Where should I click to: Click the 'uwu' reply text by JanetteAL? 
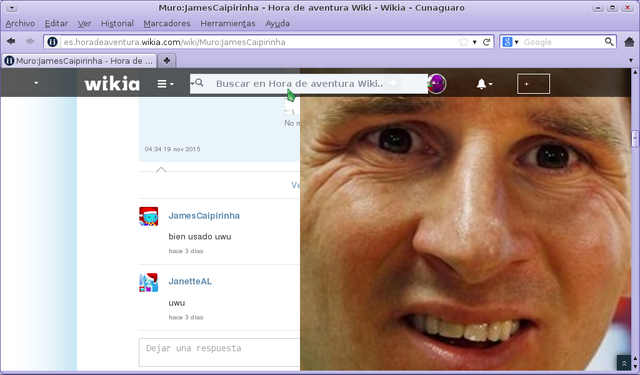coord(177,303)
